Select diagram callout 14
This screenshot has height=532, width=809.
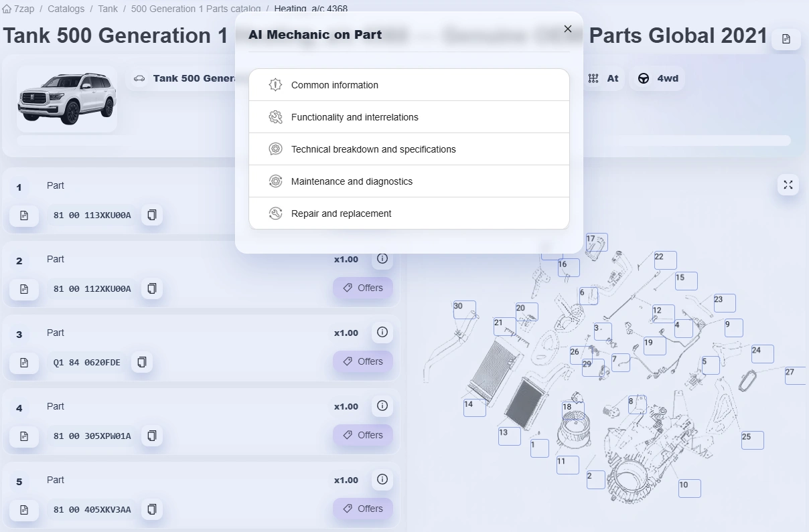click(474, 408)
